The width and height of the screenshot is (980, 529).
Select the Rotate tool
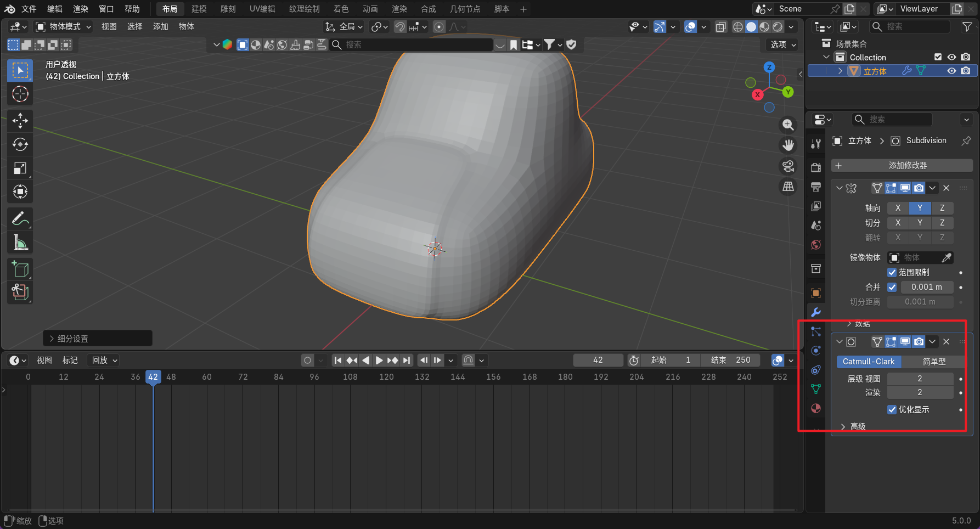click(20, 144)
